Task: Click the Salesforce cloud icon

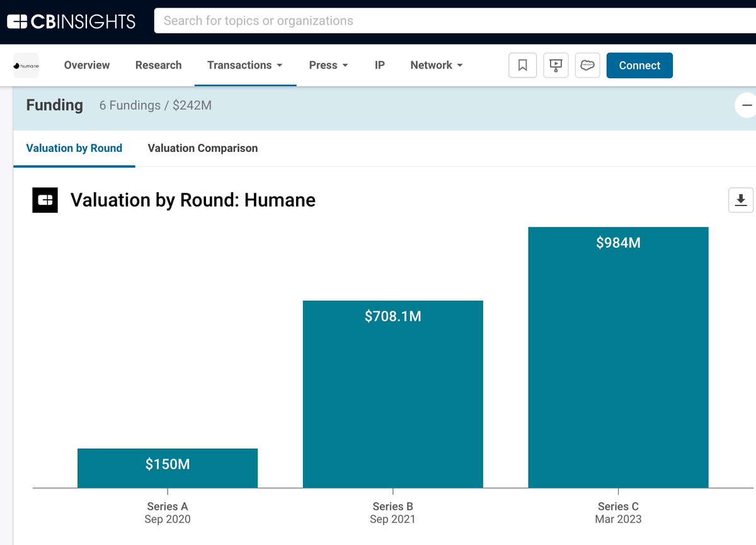Action: (x=588, y=66)
